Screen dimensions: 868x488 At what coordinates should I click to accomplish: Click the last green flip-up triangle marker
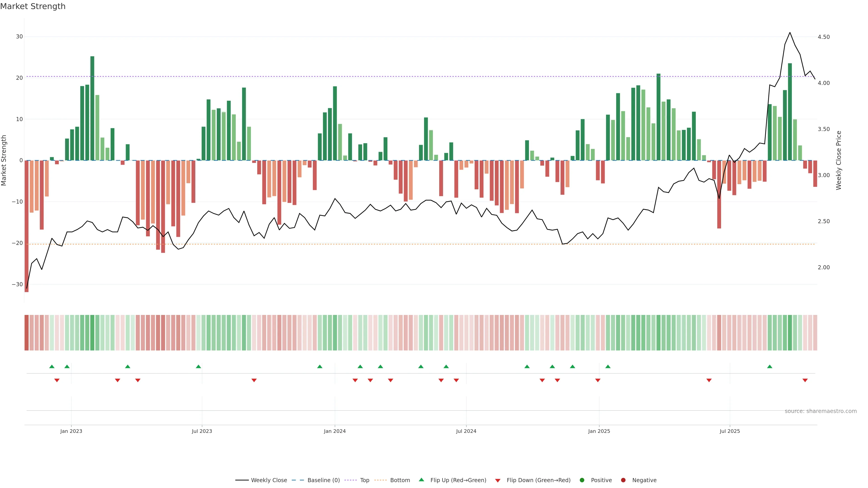770,366
